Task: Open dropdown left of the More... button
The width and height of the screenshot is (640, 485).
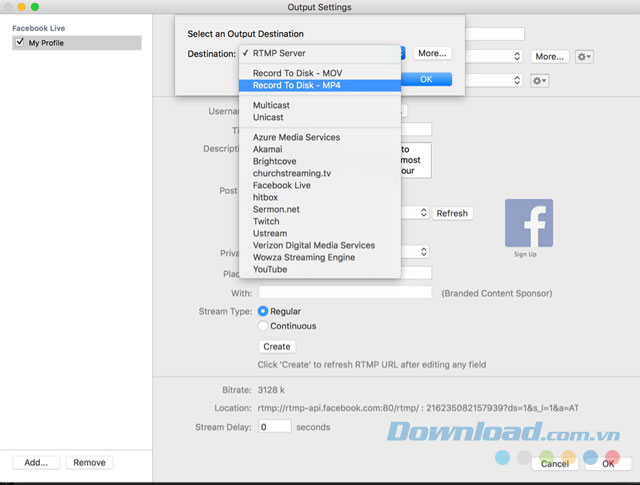Action: (494, 56)
